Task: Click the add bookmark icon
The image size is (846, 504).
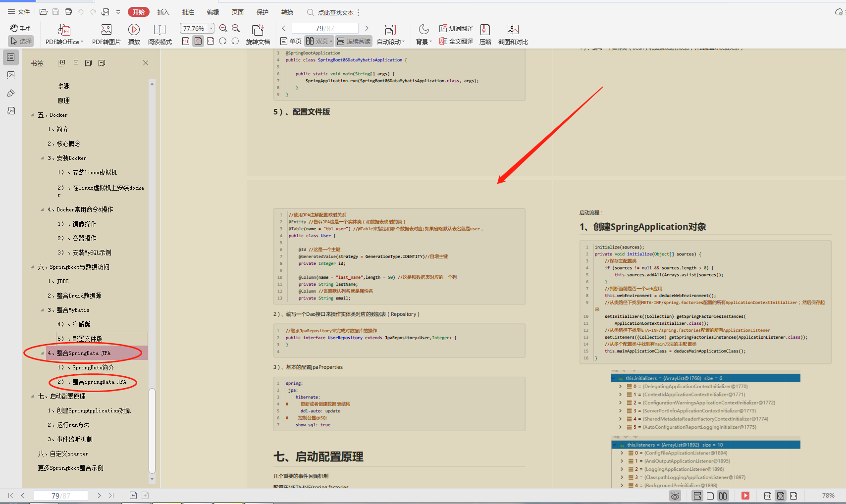Action: point(88,63)
